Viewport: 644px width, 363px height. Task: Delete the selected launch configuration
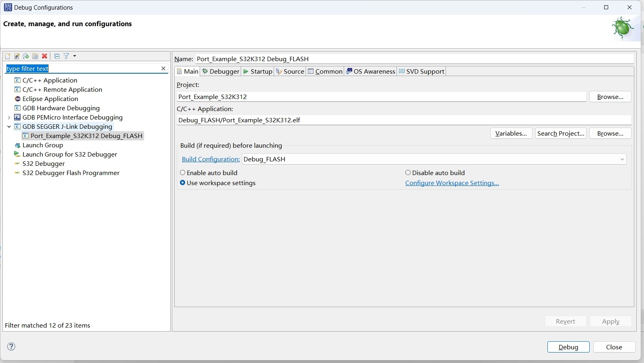click(45, 56)
